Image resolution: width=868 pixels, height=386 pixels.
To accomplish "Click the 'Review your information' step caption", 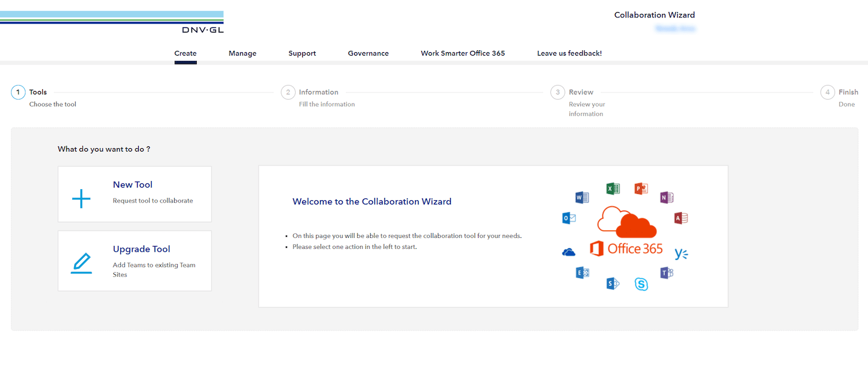I will point(587,109).
